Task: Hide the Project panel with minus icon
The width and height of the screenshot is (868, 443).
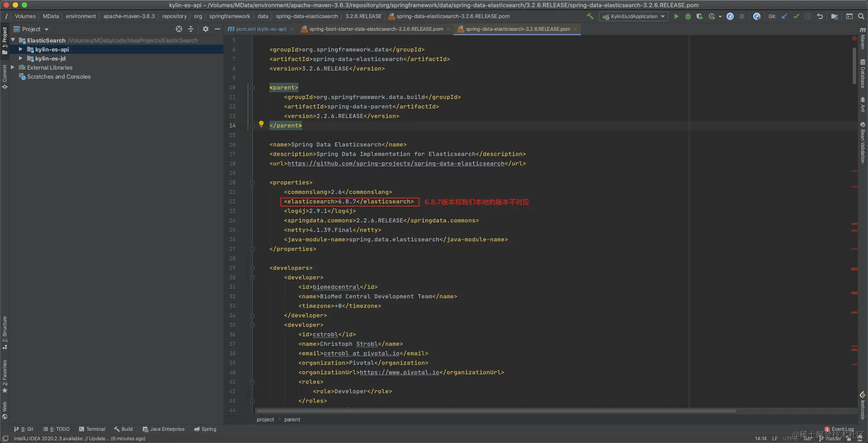Action: coord(217,29)
